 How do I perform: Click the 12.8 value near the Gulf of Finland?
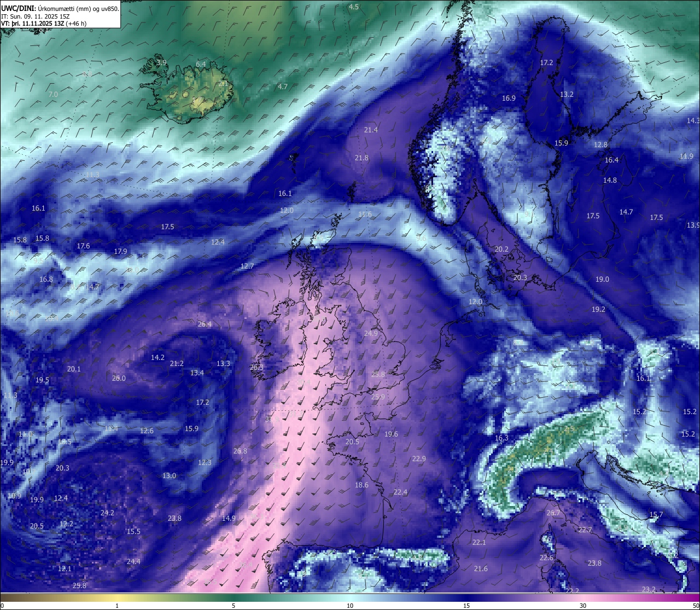[x=600, y=145]
